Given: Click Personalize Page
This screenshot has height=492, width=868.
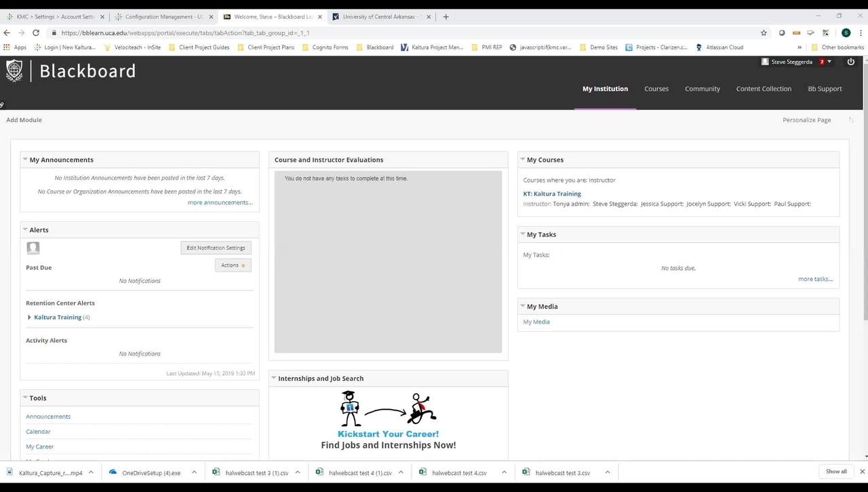Looking at the screenshot, I should pos(806,120).
